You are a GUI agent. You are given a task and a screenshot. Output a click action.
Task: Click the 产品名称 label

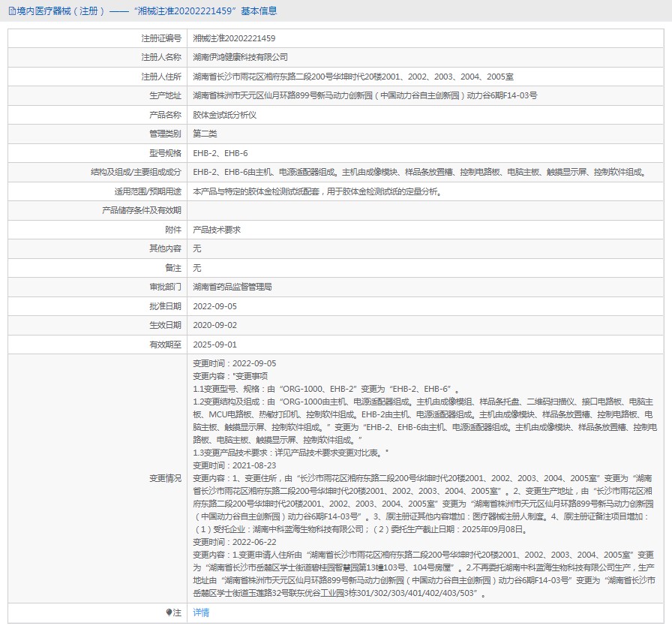[165, 115]
